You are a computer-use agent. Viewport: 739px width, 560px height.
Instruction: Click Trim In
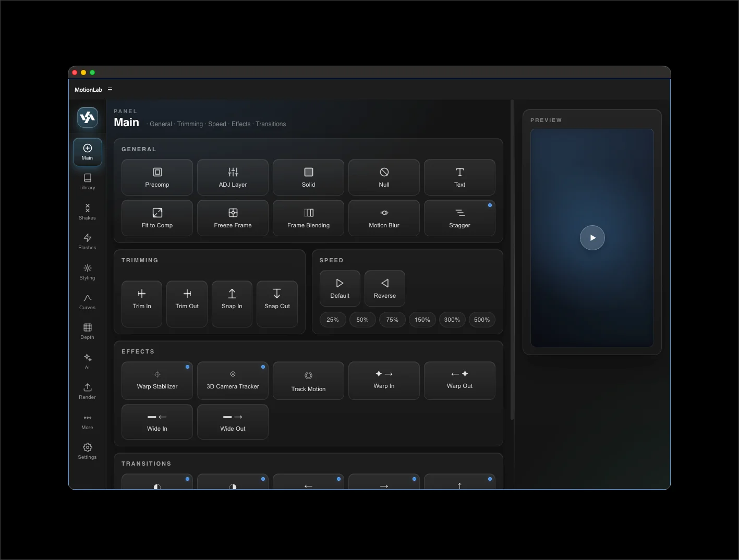(x=142, y=304)
